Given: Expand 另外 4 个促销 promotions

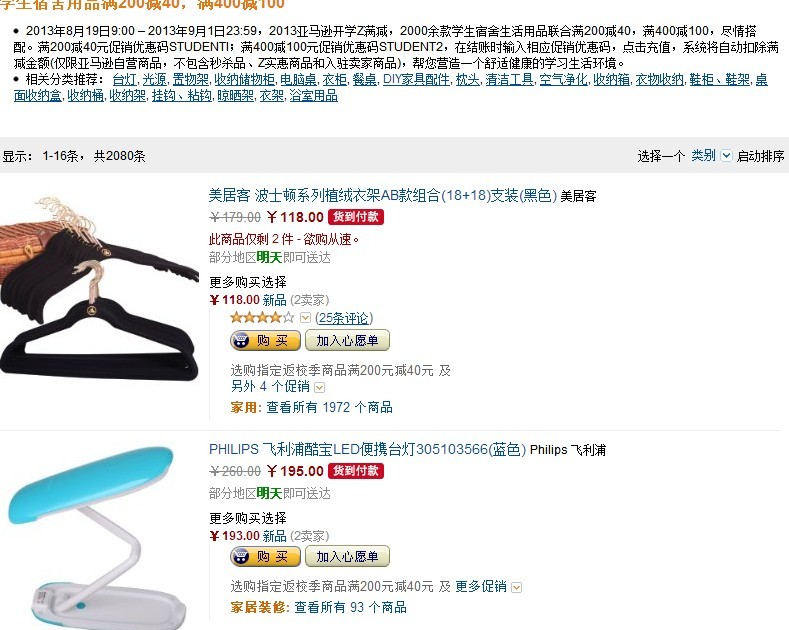Looking at the screenshot, I should pyautogui.click(x=278, y=386).
